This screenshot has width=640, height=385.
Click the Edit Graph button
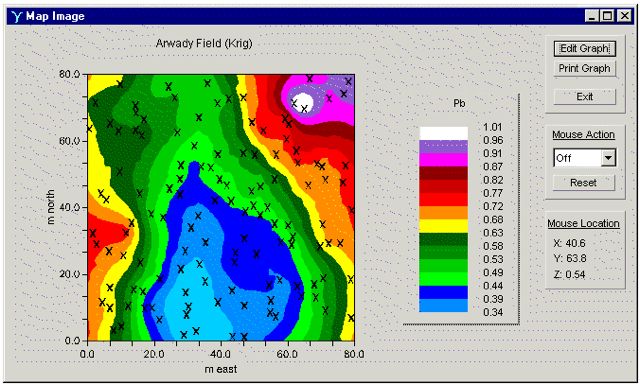click(x=584, y=49)
